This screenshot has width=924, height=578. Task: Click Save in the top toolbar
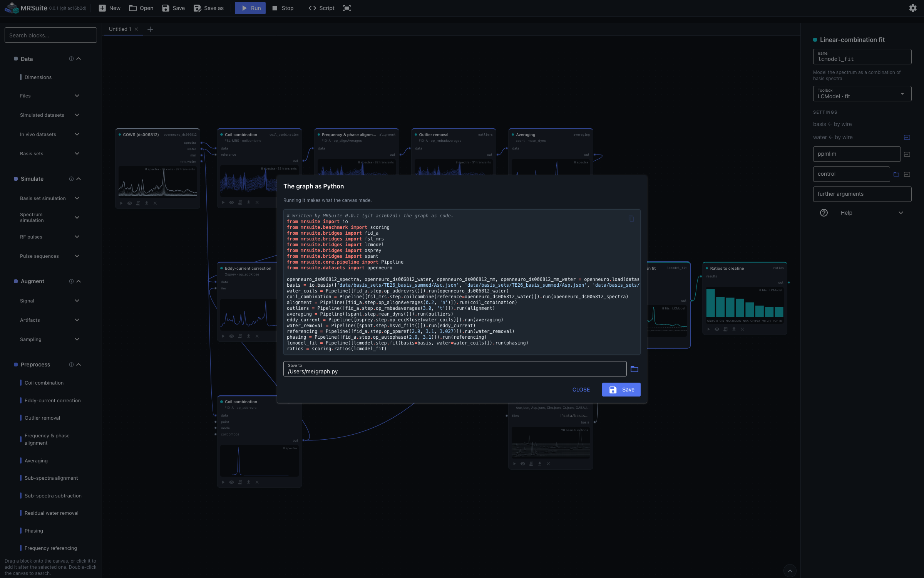pos(174,8)
